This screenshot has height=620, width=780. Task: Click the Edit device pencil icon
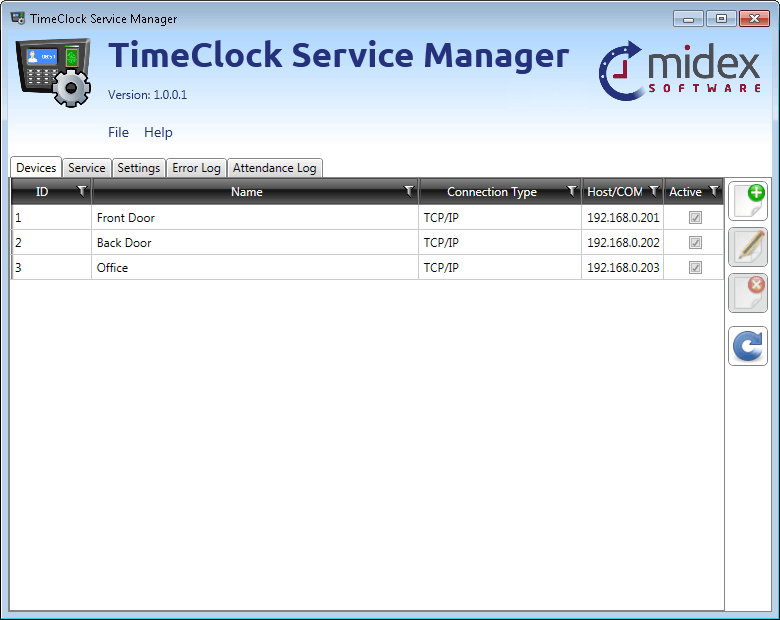click(748, 247)
